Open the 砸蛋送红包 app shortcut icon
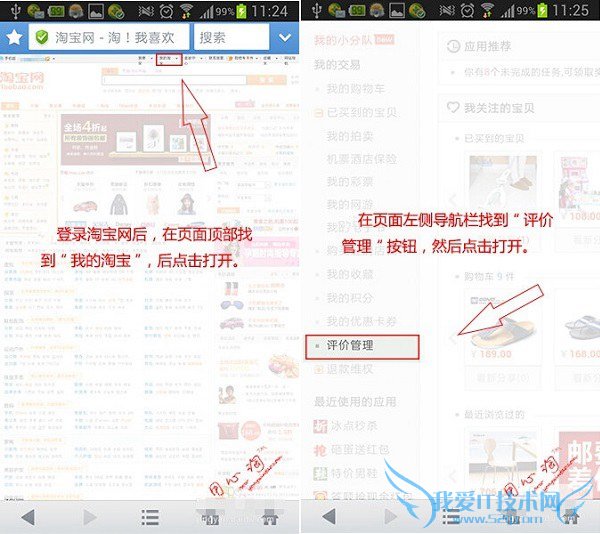Image resolution: width=600 pixels, height=534 pixels. (x=320, y=450)
